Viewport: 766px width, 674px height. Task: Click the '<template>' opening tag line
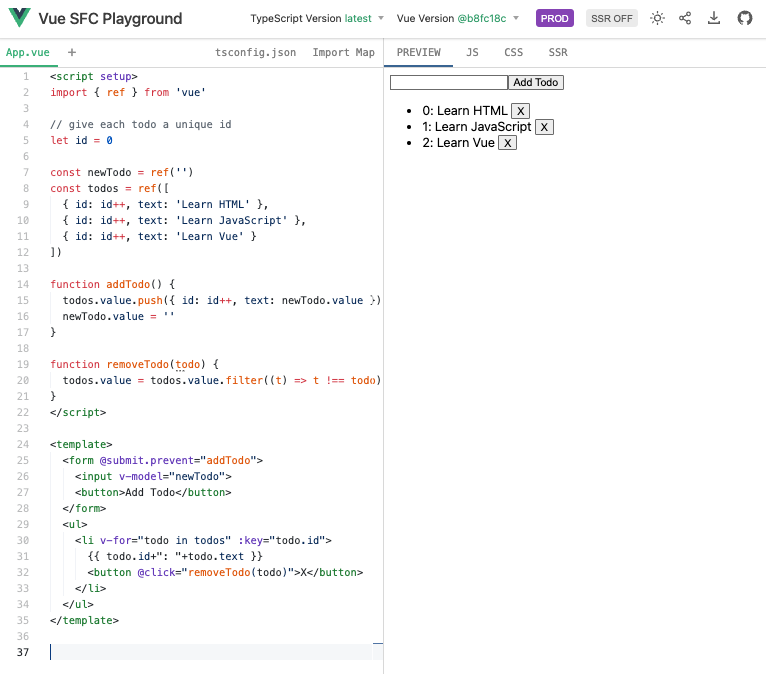click(81, 444)
